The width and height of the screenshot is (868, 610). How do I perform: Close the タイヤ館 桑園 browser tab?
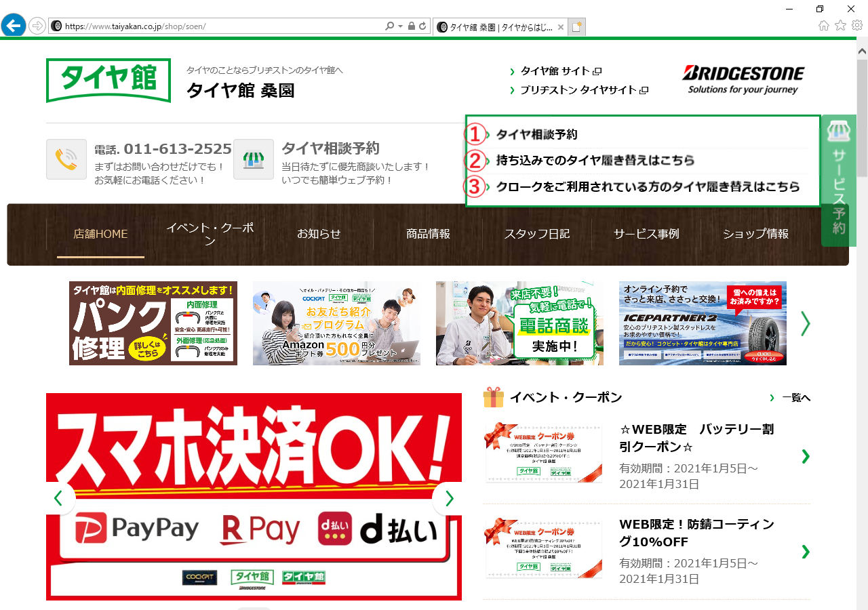(x=560, y=27)
